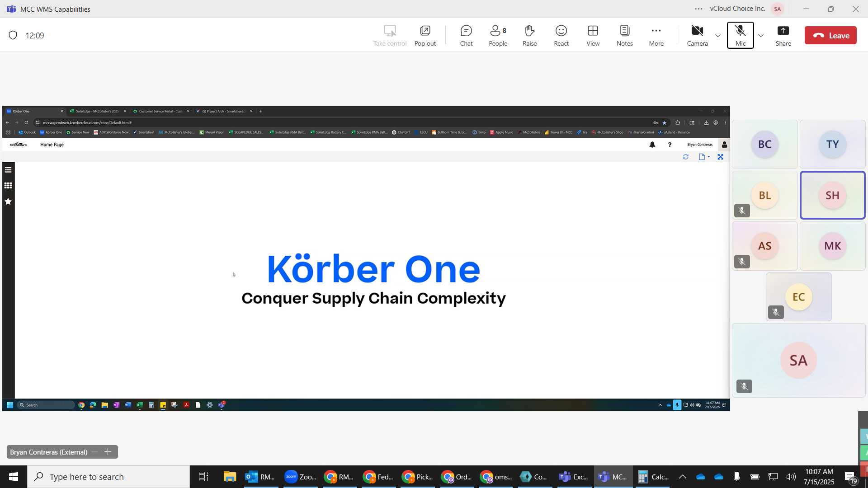Click the refresh icon in Körber One page
The height and width of the screenshot is (488, 868).
pyautogui.click(x=685, y=157)
